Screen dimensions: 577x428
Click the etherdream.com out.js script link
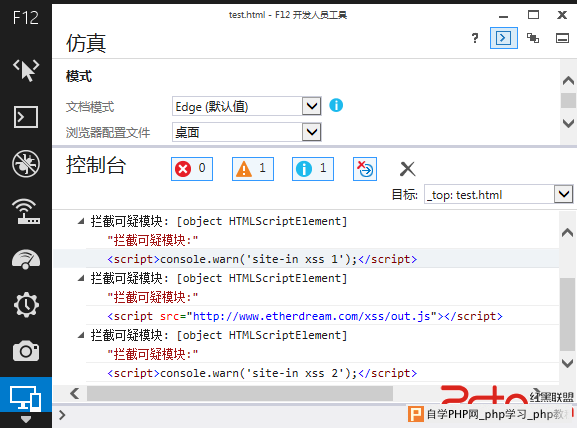[x=312, y=316]
